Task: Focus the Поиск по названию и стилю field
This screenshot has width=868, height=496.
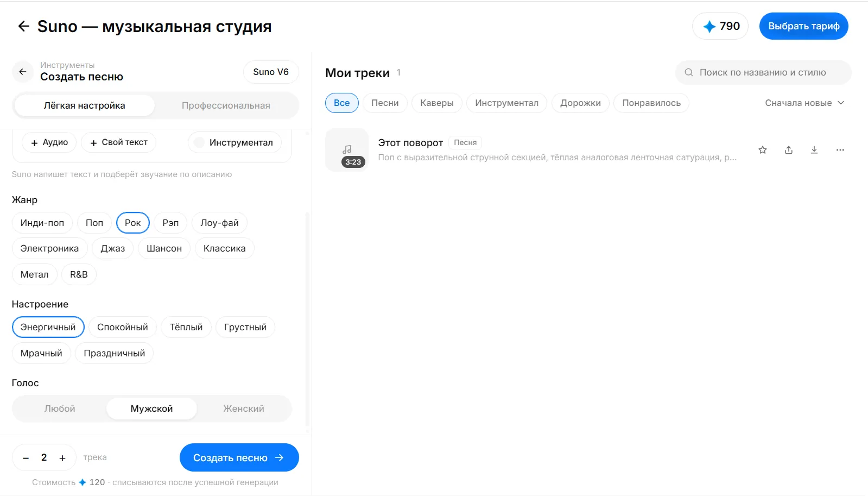Action: tap(763, 72)
